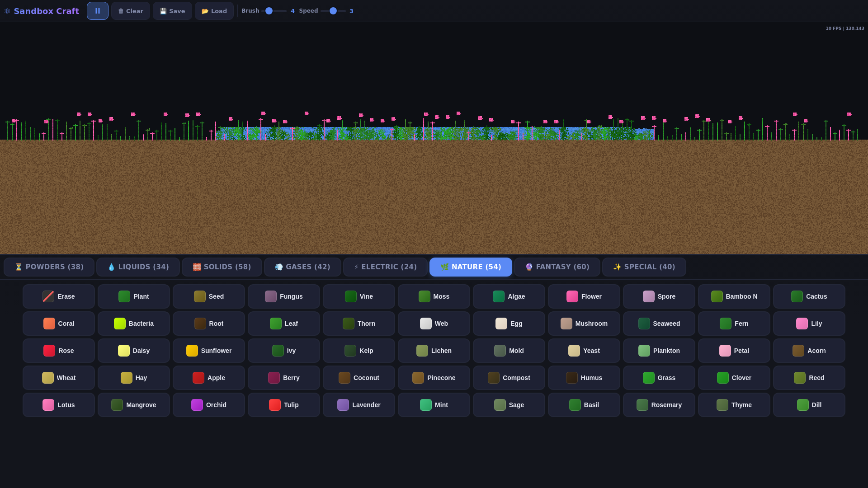Switch to the Solids (58) tab
This screenshot has height=488, width=868.
pyautogui.click(x=222, y=267)
